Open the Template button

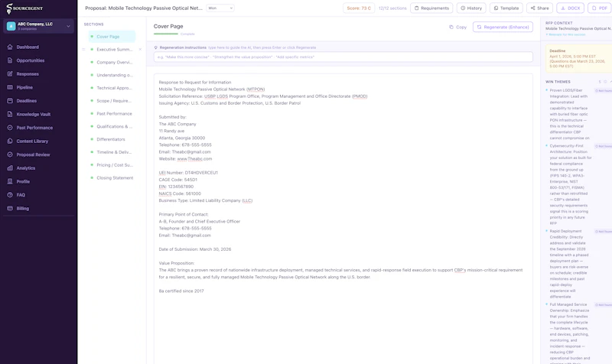click(506, 8)
